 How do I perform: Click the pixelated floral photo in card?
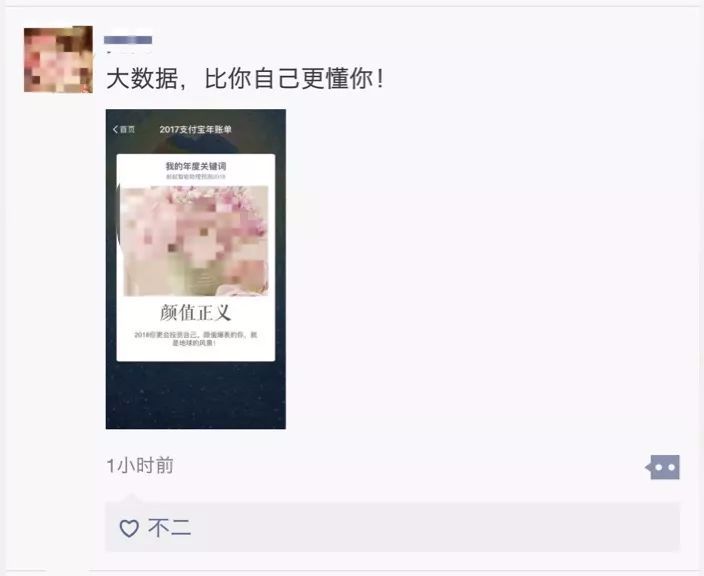click(196, 241)
